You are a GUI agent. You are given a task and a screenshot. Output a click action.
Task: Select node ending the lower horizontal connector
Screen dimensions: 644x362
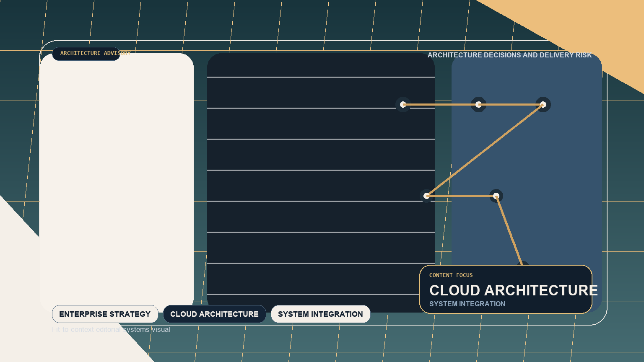coord(496,196)
